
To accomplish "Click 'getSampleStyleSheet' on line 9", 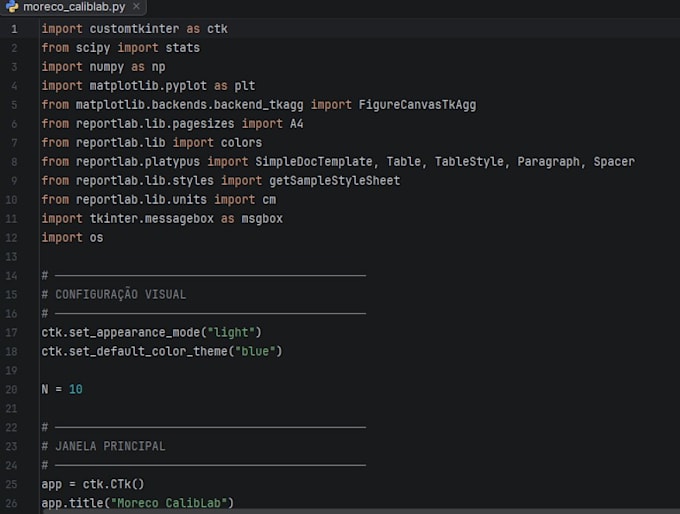I will click(x=334, y=181).
